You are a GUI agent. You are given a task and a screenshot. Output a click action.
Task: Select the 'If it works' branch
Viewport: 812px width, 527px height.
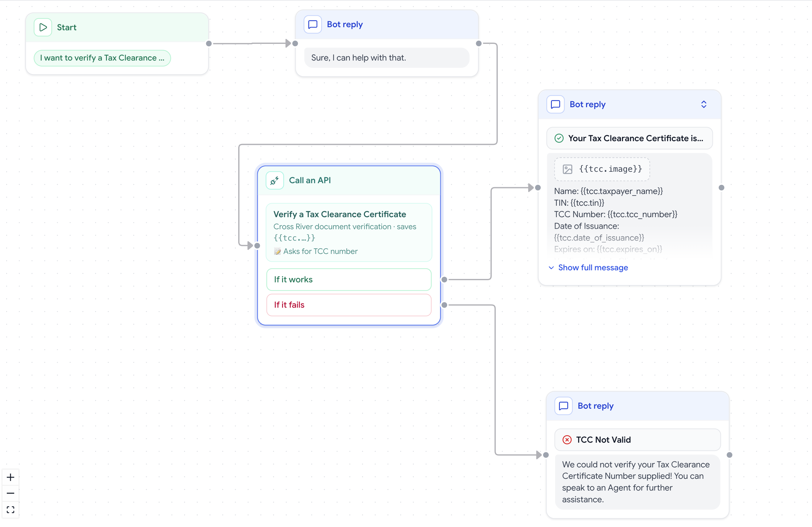349,279
